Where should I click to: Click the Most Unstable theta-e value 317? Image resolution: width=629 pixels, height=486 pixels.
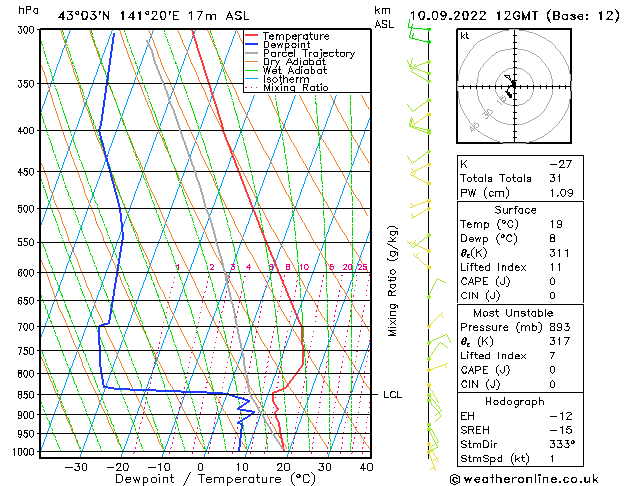560,341
